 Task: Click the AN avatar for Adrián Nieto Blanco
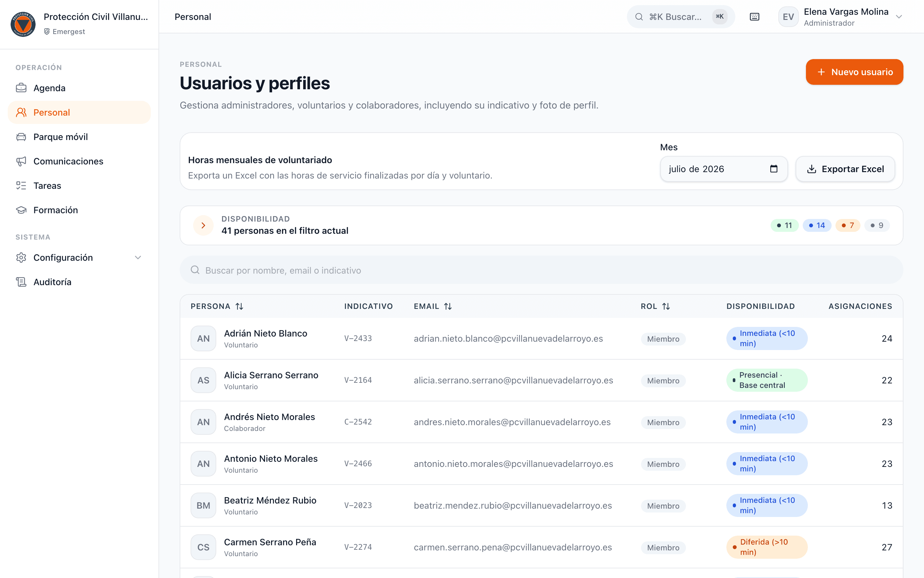coord(203,339)
